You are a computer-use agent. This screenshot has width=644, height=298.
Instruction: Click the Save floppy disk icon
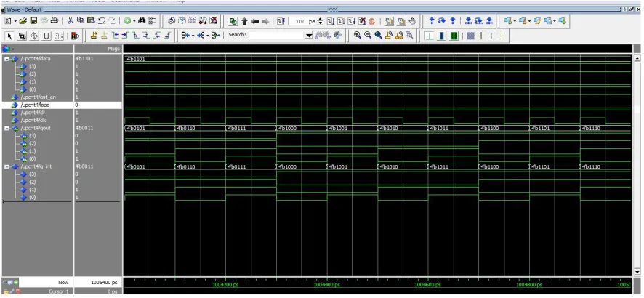point(33,20)
